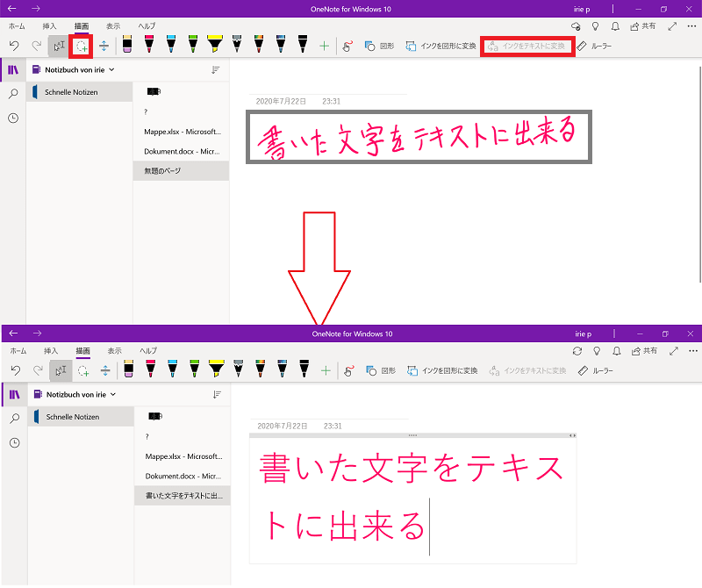Select the gray pencil in upper window
Viewport: 702px width, 588px height.
(237, 44)
